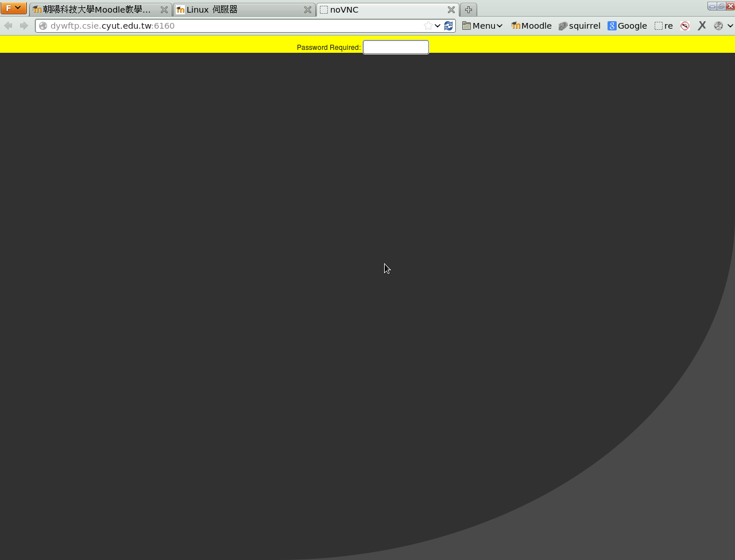Open the Google bookmark
735x560 pixels.
[x=627, y=26]
